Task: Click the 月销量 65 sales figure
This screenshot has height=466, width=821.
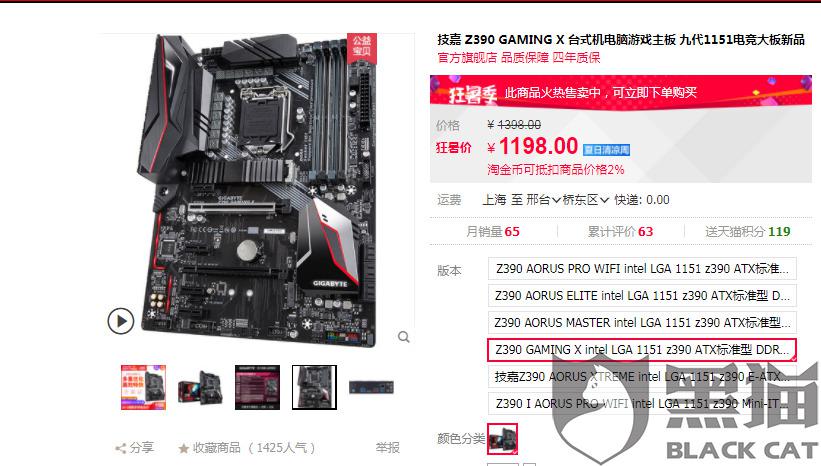Action: coord(493,231)
